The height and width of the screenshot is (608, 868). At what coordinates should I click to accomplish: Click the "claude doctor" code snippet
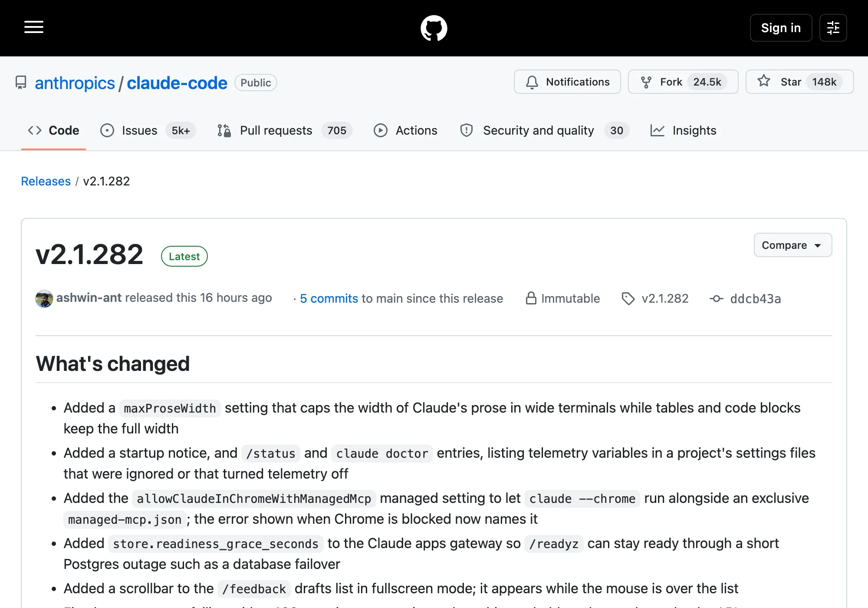coord(382,453)
